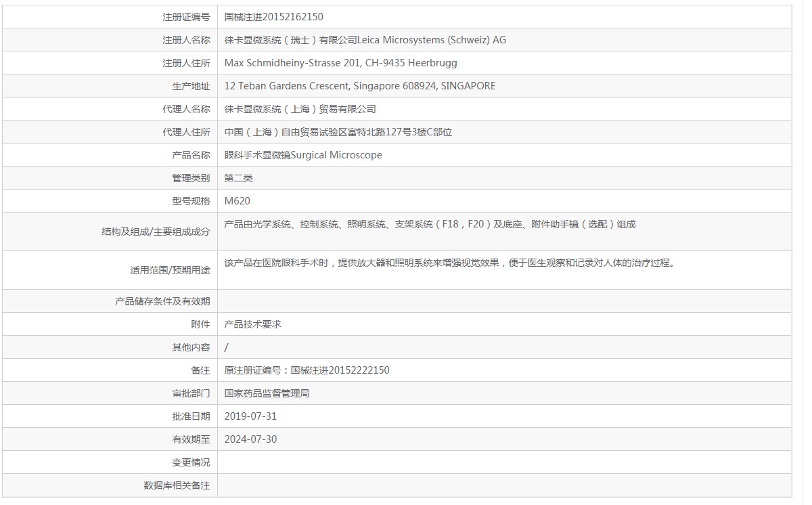The height and width of the screenshot is (505, 812).
Task: Click the 适用范围/预期用途 label
Action: [170, 270]
